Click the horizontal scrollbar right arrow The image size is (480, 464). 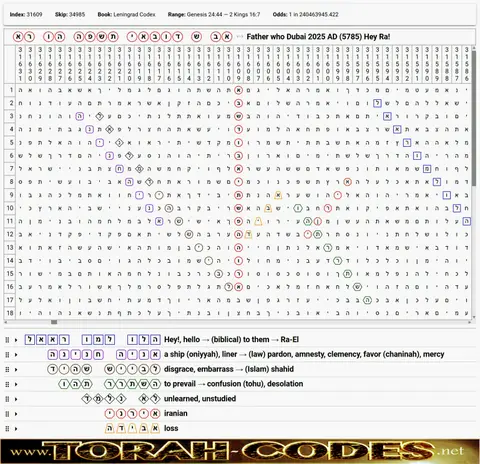(469, 322)
